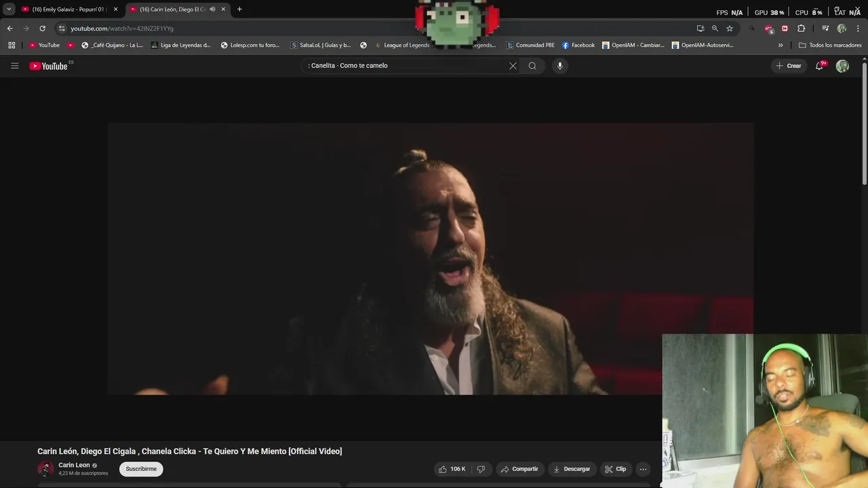Open more actions three-dot menu under video
Screen dimensions: 868x488
643,469
